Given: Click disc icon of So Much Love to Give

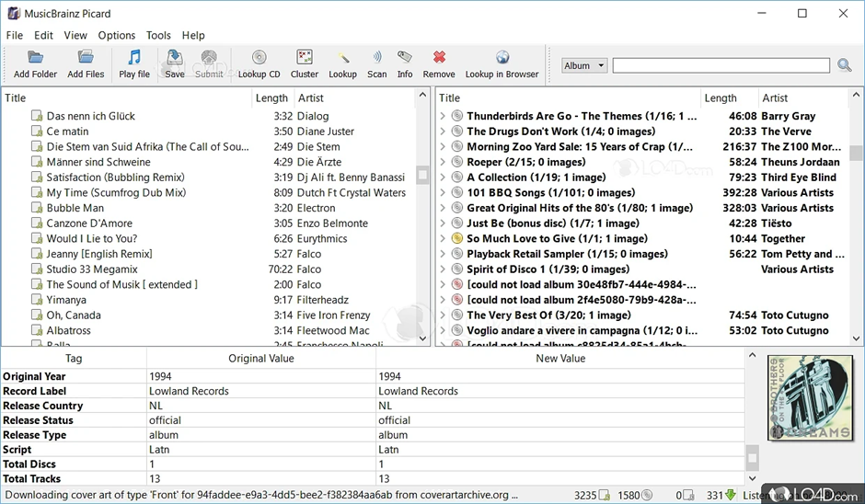Looking at the screenshot, I should coord(456,239).
